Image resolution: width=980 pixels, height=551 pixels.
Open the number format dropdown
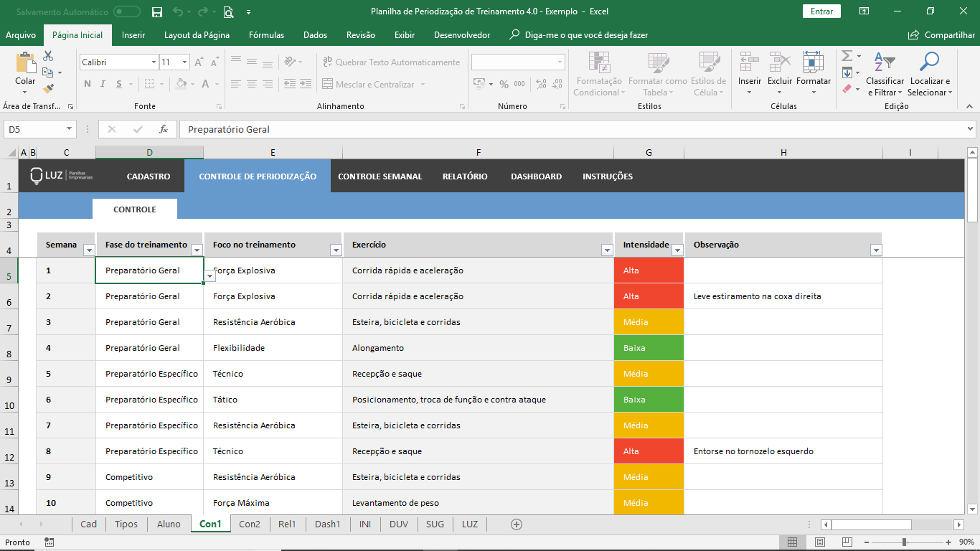(x=560, y=62)
